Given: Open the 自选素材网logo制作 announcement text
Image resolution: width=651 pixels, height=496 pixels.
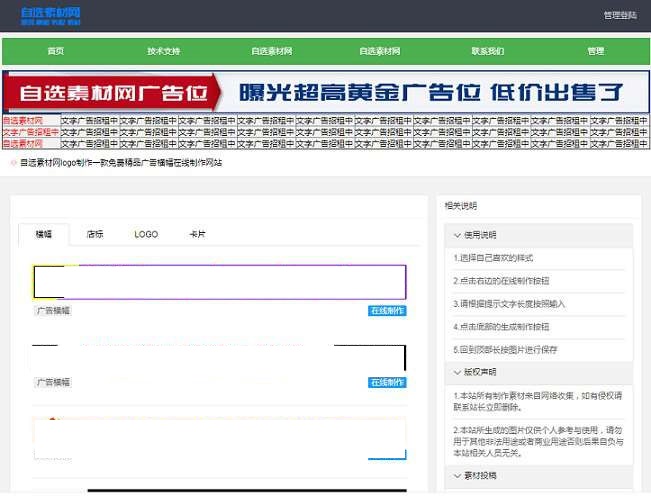Looking at the screenshot, I should [x=121, y=163].
